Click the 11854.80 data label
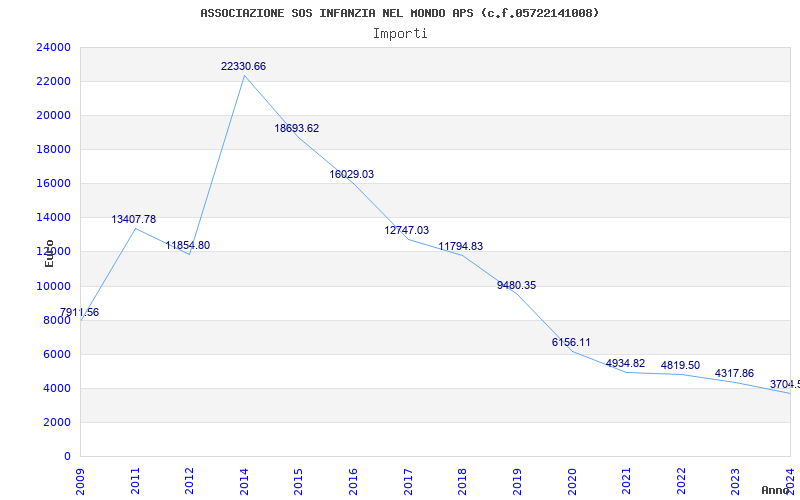The image size is (800, 500). tap(188, 245)
